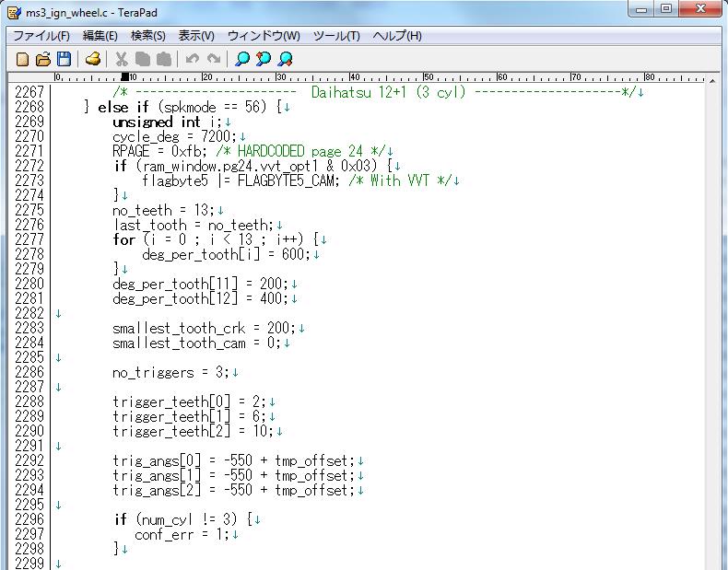Click 'if (num_cyl != 3)' line
This screenshot has width=728, height=570.
click(x=183, y=520)
